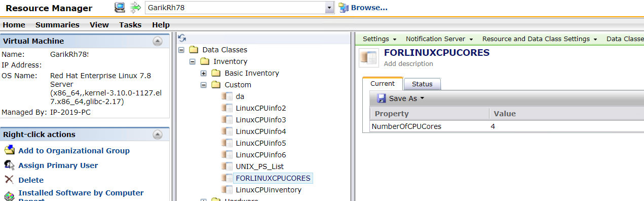
Task: Click the da data class icon
Action: point(227,96)
